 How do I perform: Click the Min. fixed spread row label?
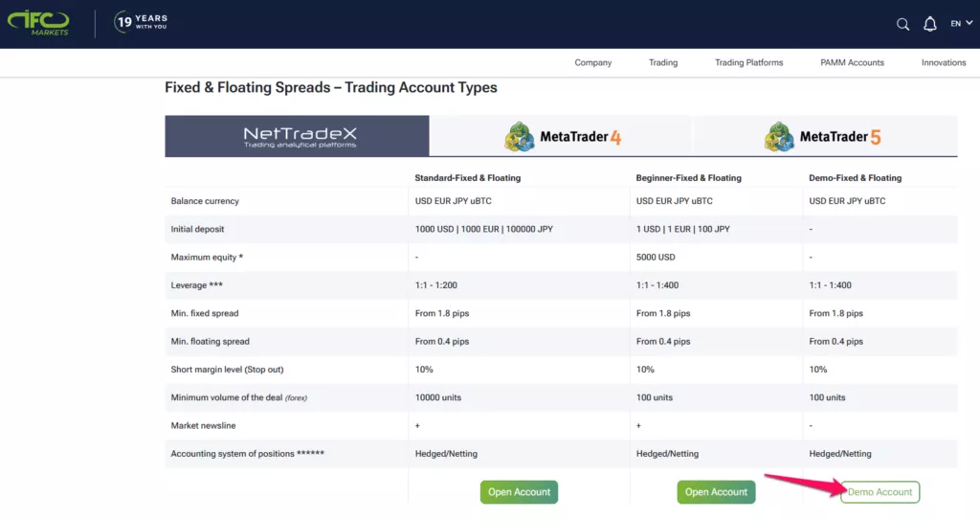205,314
